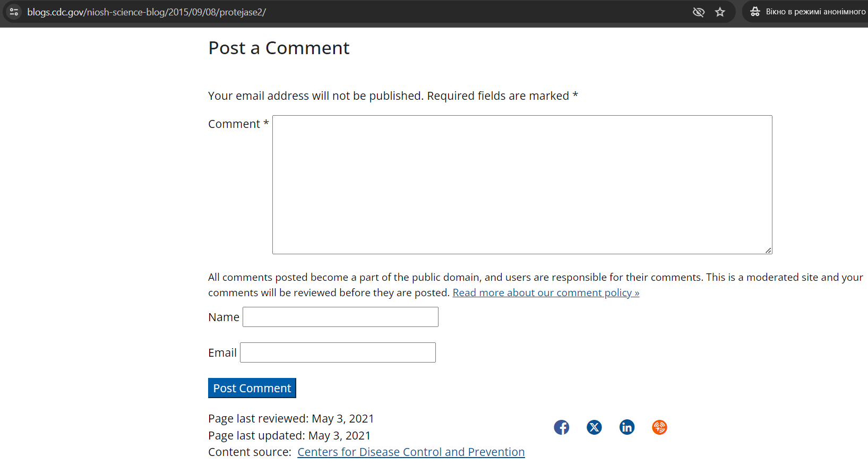Click inside the Comment text area
This screenshot has width=868, height=465.
coord(522,184)
